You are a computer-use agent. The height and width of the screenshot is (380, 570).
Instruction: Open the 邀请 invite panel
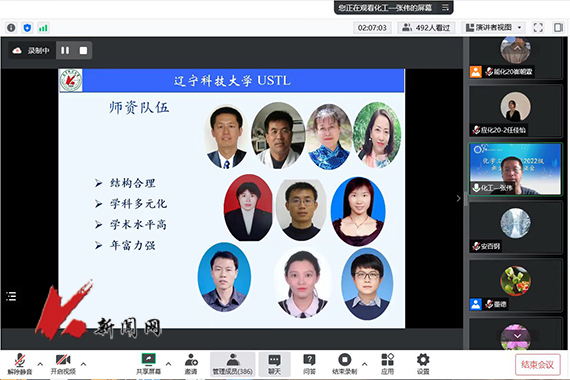coord(191,364)
